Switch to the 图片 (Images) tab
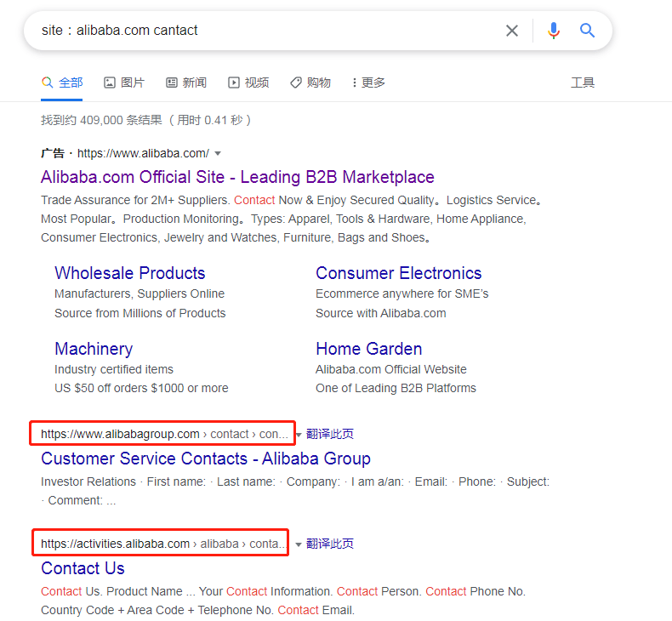The width and height of the screenshot is (672, 621). (124, 83)
